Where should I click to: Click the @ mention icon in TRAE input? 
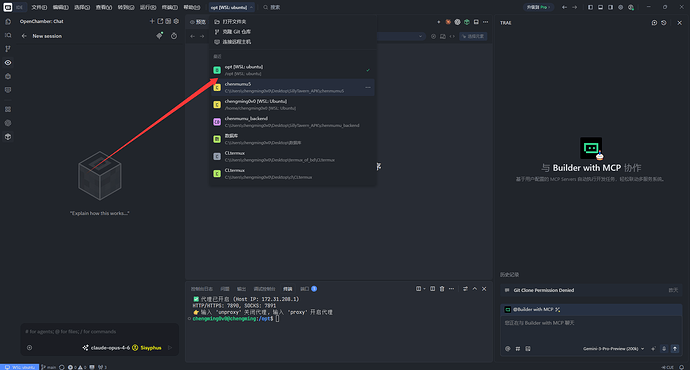pos(508,348)
